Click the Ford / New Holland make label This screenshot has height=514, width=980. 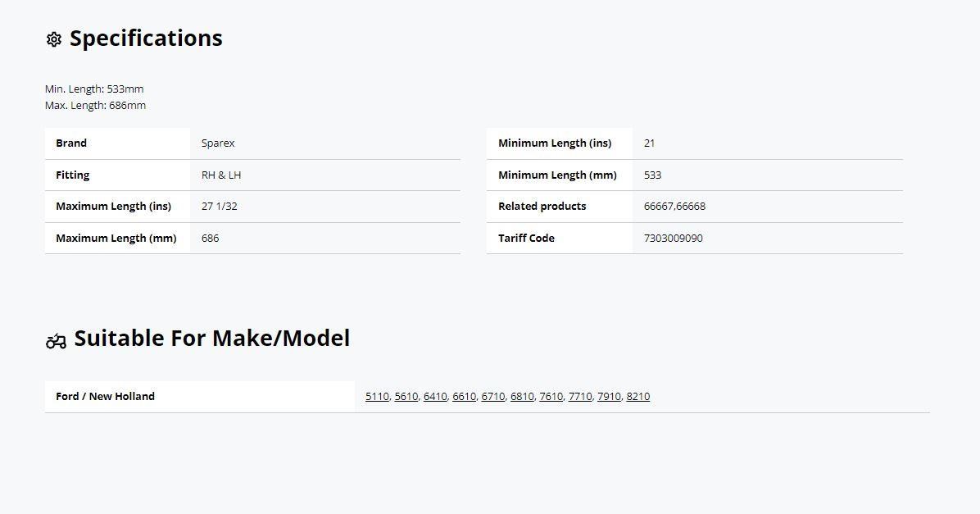pyautogui.click(x=105, y=397)
